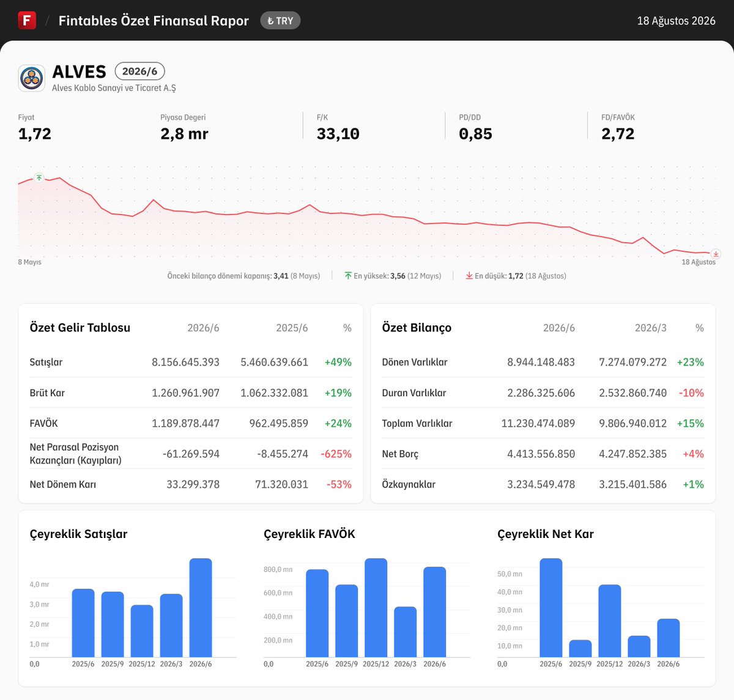Click Toplam Varlıklar value 11.230.474.089

(x=538, y=423)
